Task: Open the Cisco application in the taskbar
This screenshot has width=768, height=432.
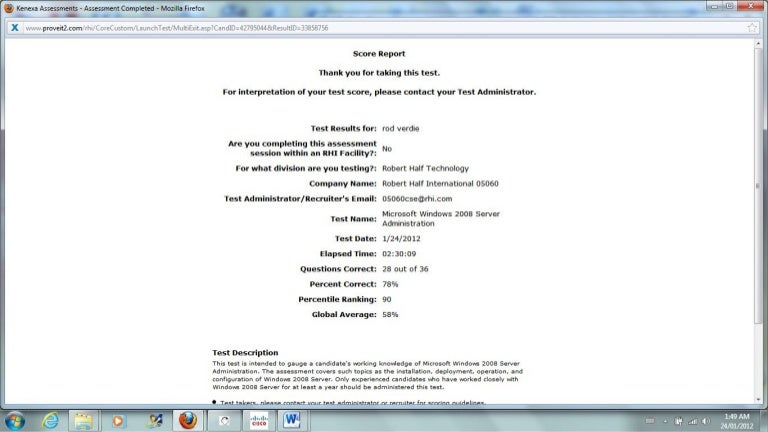Action: tap(259, 421)
